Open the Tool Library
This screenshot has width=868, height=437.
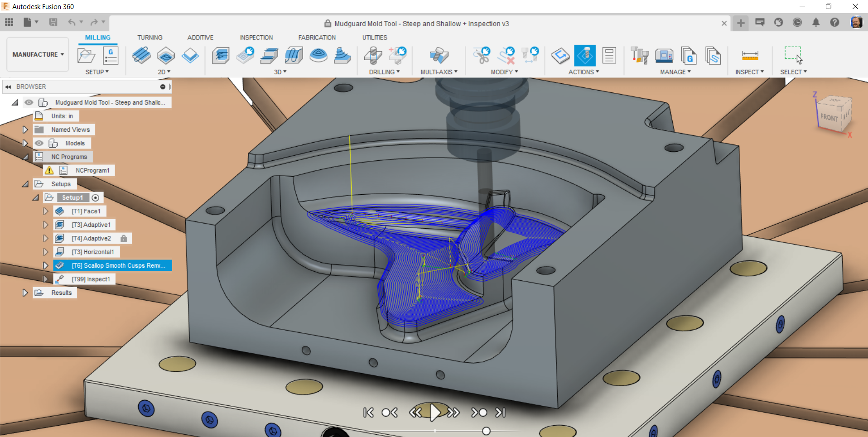640,56
